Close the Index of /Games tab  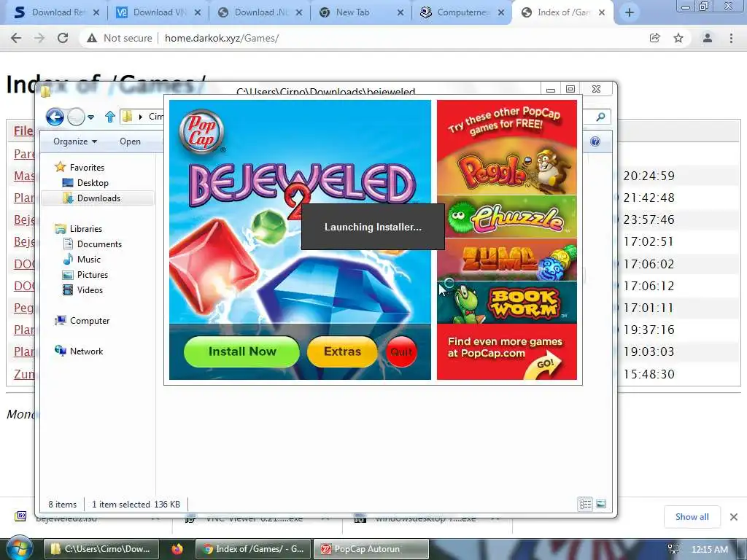tap(602, 13)
